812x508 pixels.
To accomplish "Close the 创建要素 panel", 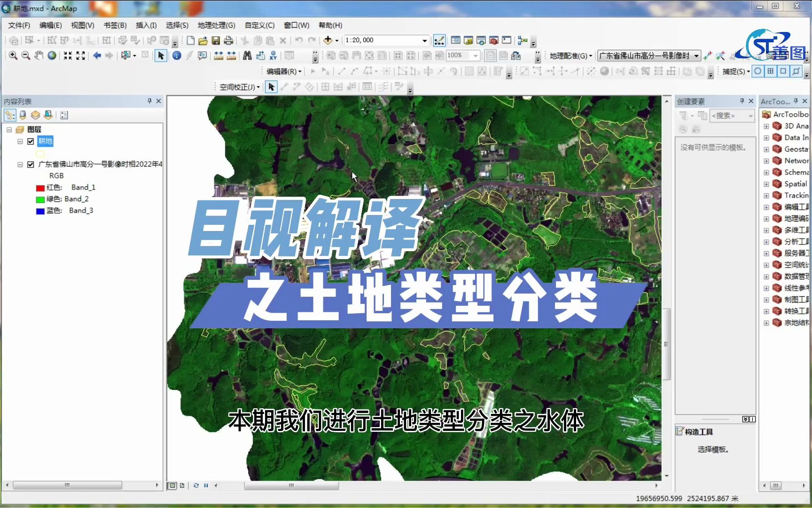I will 751,101.
